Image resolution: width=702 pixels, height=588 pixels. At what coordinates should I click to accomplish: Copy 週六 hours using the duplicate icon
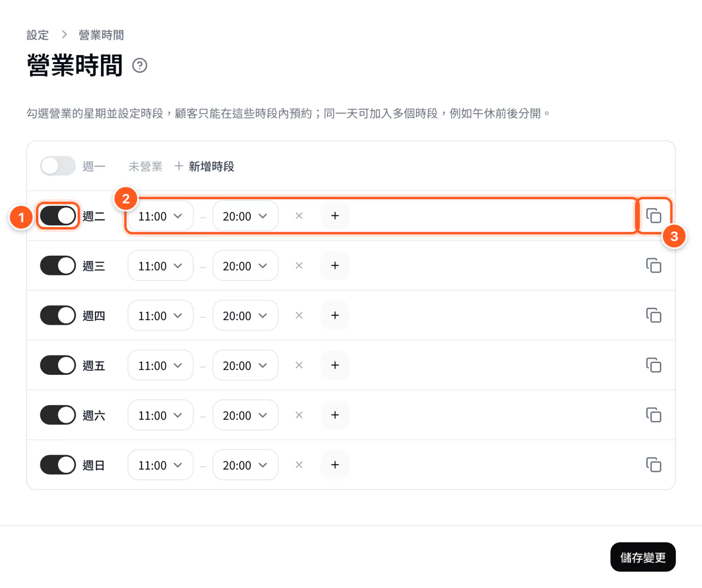click(x=654, y=415)
